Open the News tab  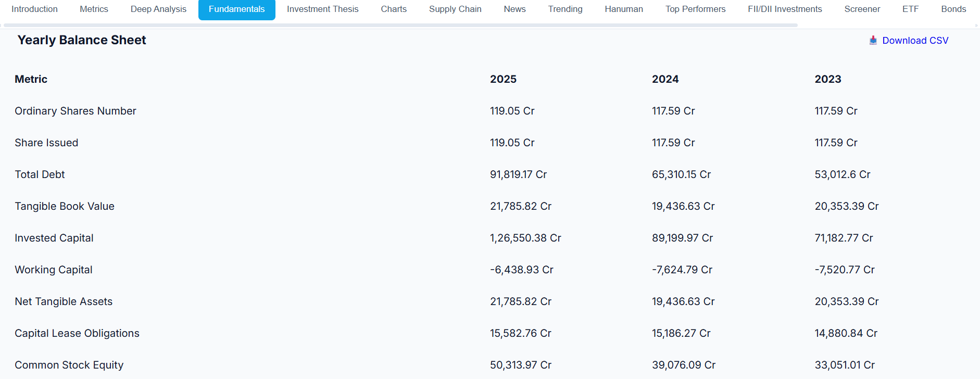(x=514, y=9)
